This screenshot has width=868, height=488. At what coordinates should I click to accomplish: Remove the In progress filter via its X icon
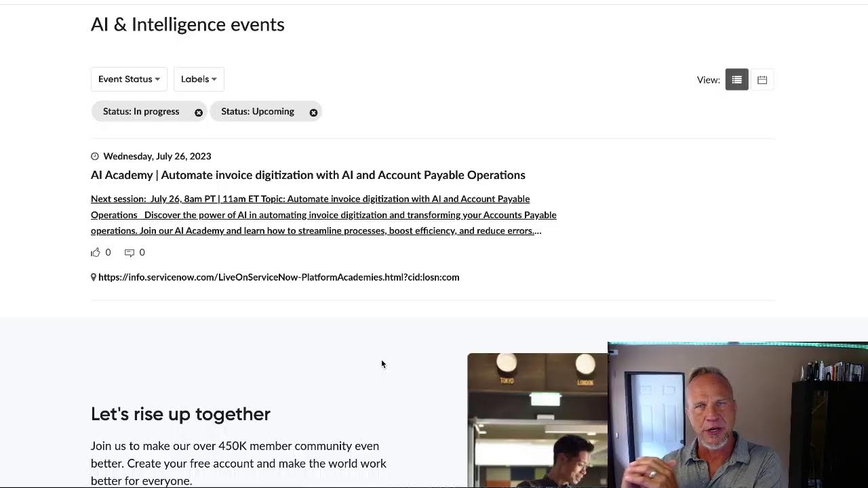coord(198,112)
